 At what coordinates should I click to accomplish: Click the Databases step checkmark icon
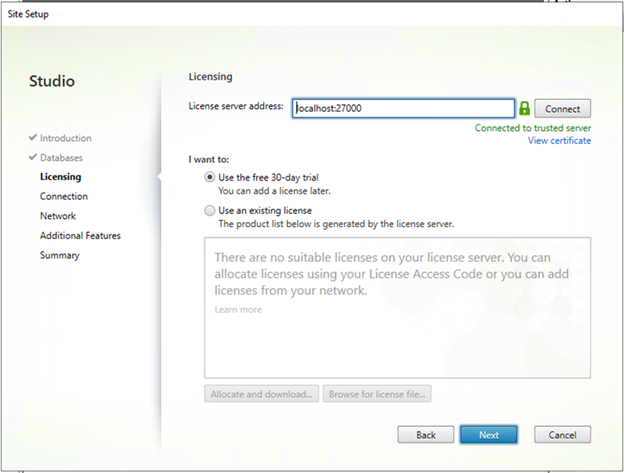coord(33,157)
